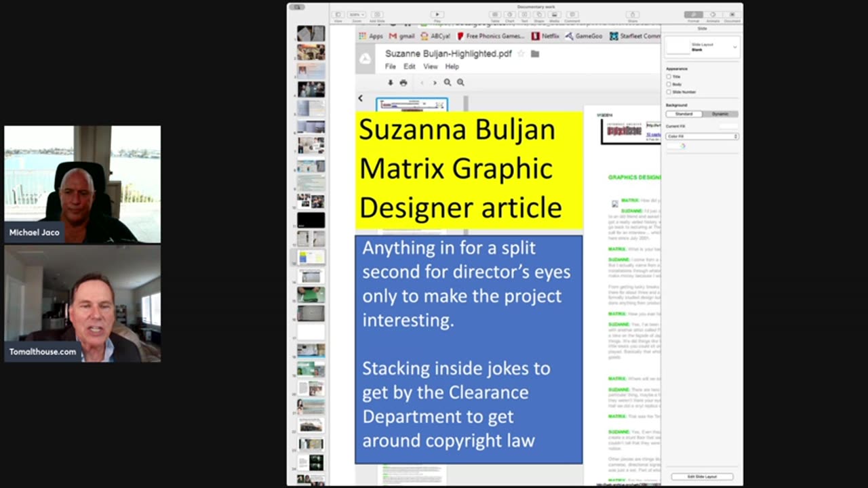
Task: Switch to the Document inspector tab
Action: 732,14
